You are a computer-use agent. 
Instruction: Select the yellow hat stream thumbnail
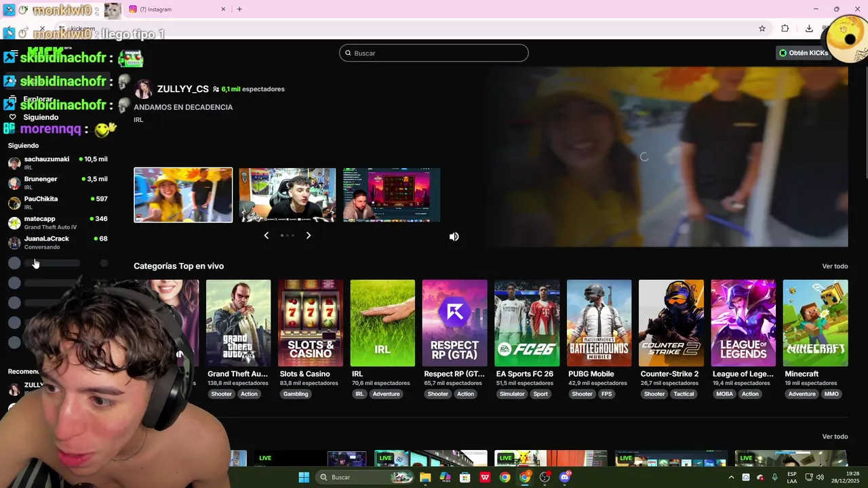pos(183,195)
